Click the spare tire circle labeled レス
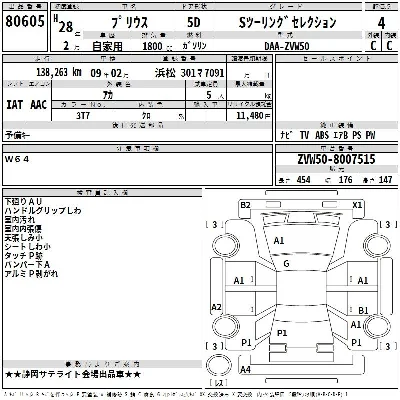This screenshot has width=400, height=400. tap(219, 366)
